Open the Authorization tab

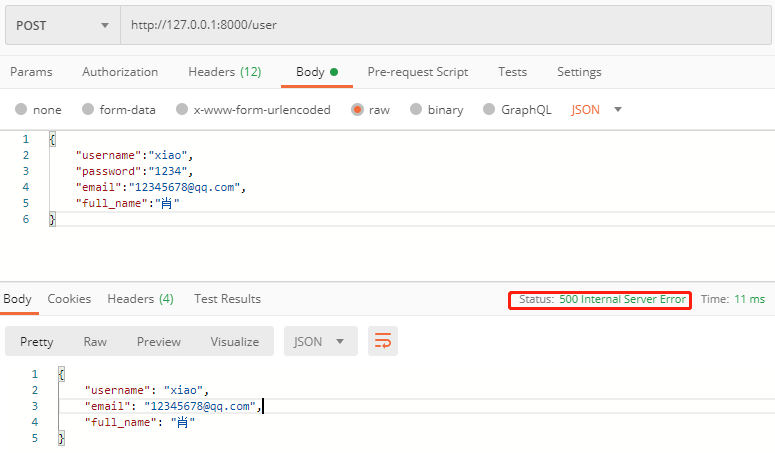click(x=120, y=72)
